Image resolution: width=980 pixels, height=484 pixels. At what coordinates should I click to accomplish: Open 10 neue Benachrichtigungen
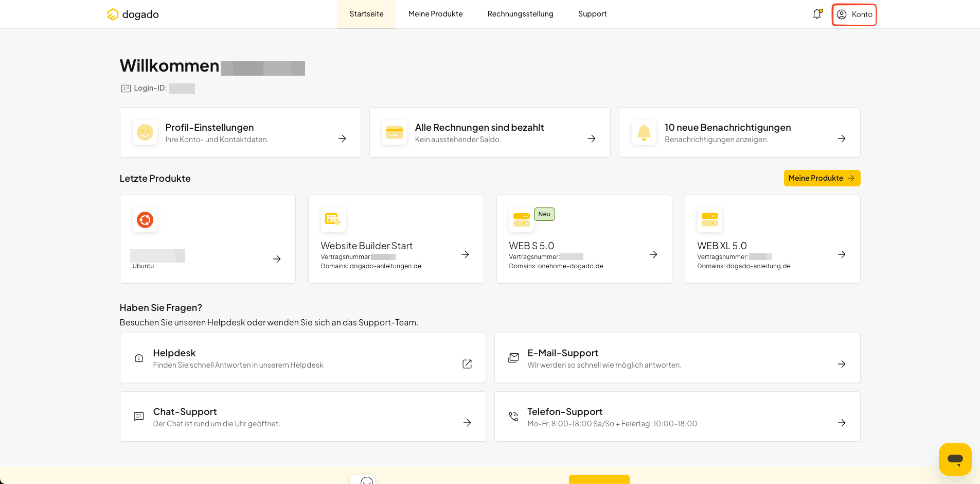(x=728, y=127)
